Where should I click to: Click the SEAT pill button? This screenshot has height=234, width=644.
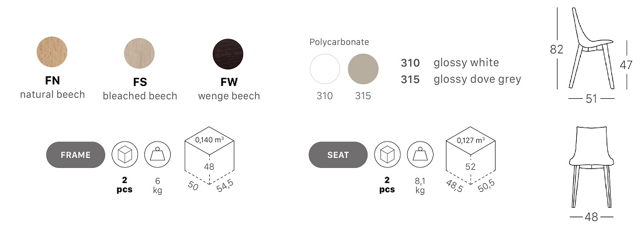(x=338, y=155)
